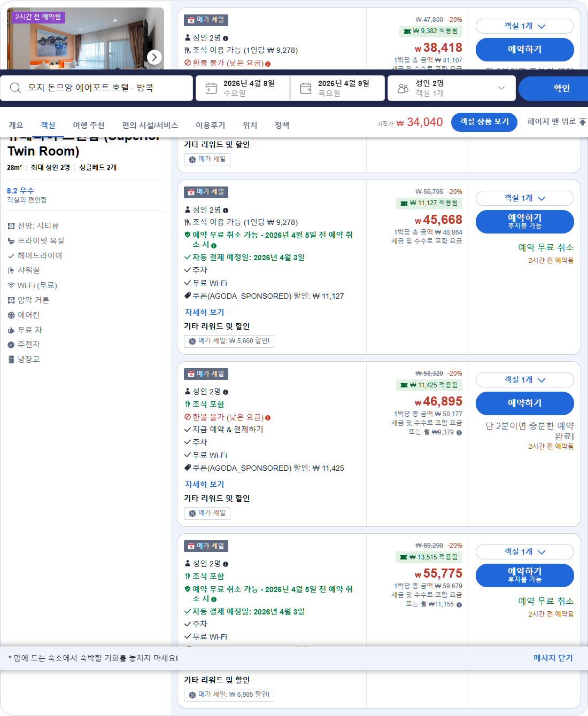Click the 메가 세일 tag in ₩55,775 offer

point(206,546)
